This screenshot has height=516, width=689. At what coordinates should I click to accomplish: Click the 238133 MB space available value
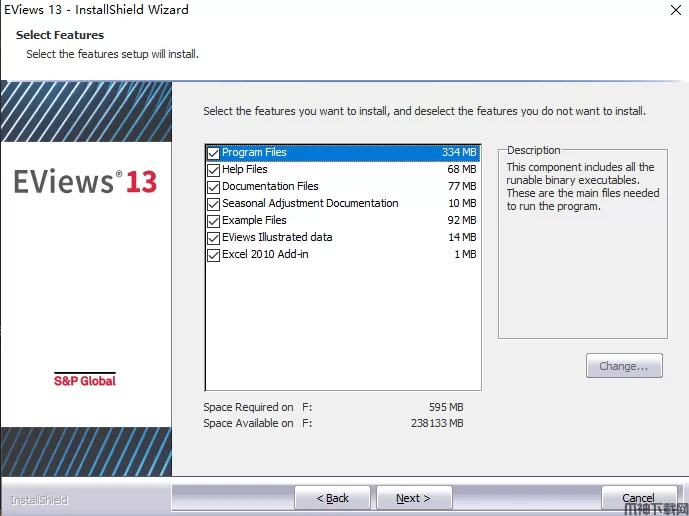[x=437, y=423]
